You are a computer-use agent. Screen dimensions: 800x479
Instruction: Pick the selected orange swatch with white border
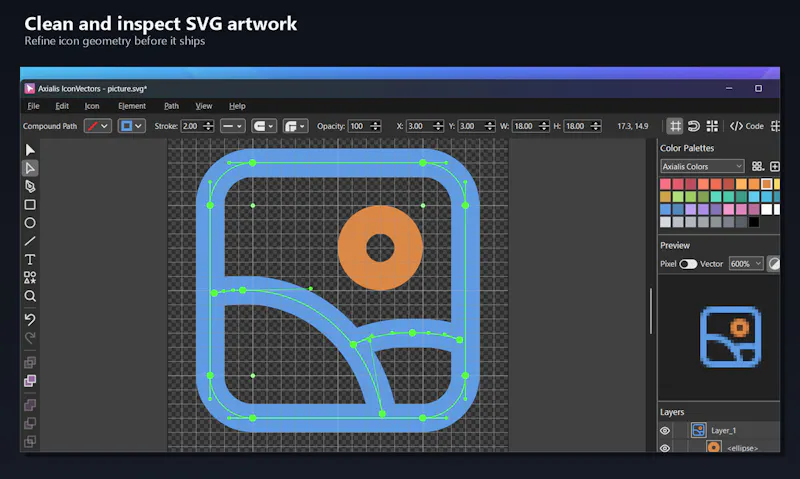(x=766, y=184)
